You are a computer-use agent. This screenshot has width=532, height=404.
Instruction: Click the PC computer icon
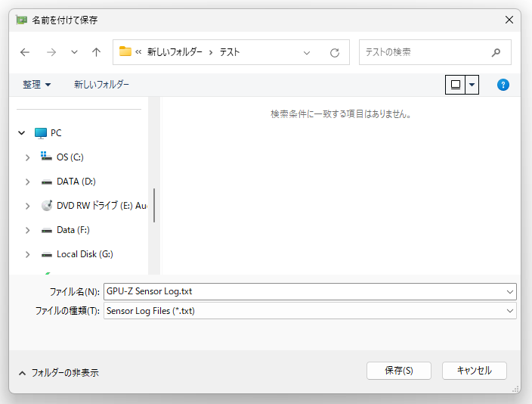tap(40, 133)
